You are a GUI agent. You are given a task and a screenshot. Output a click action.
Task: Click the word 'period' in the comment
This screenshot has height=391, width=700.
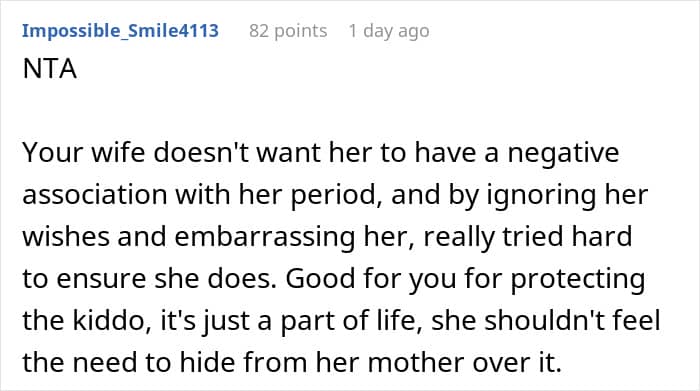336,196
